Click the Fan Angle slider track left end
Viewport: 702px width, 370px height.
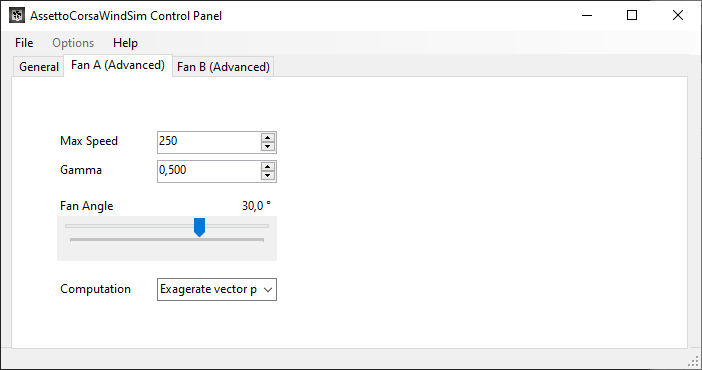(67, 226)
